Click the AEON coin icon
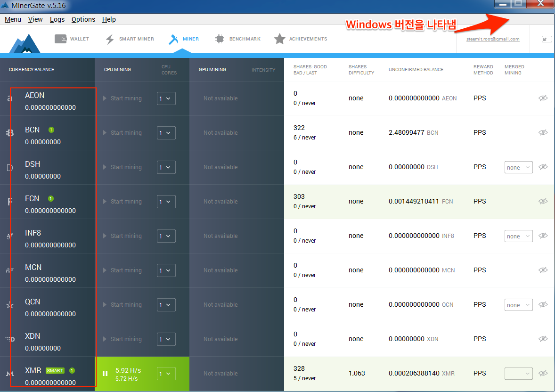555x392 pixels. (x=9, y=98)
